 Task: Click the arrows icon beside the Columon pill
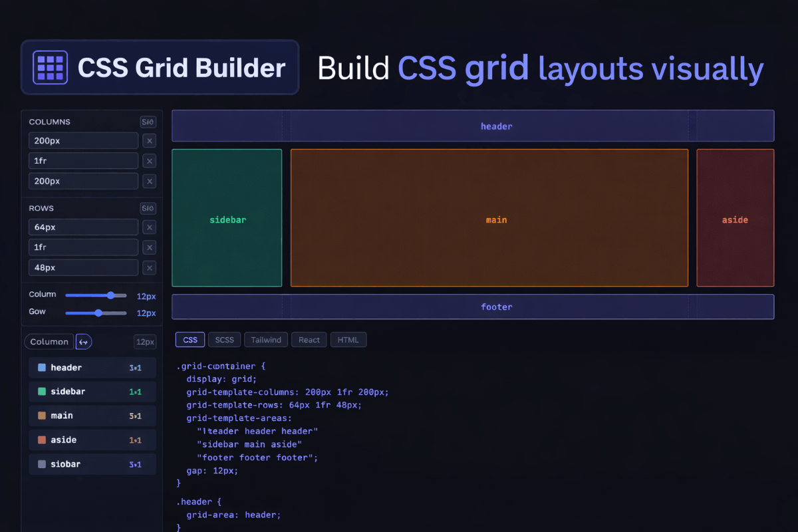coord(84,342)
